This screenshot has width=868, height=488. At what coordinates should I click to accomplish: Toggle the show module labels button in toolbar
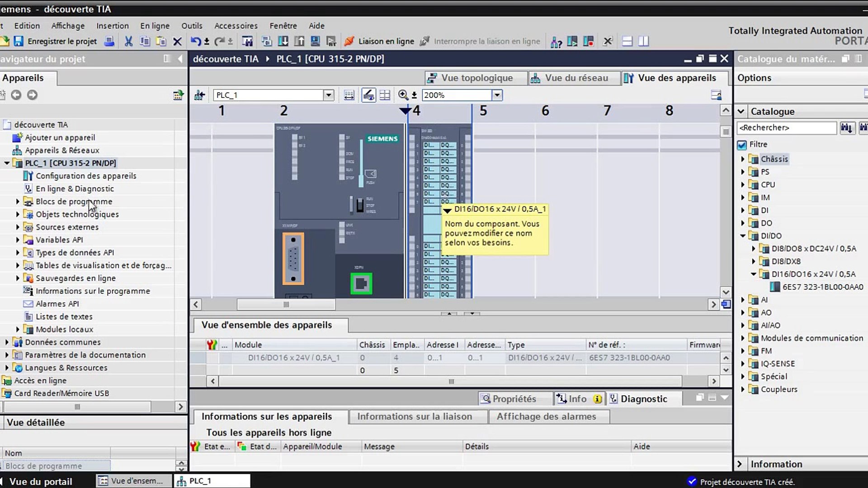368,95
